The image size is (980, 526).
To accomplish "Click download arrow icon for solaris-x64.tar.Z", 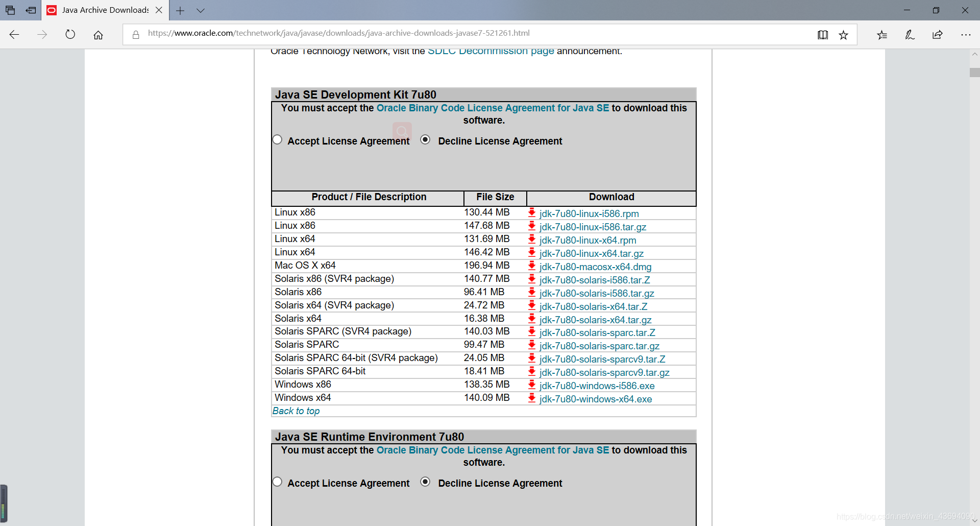I will point(532,305).
